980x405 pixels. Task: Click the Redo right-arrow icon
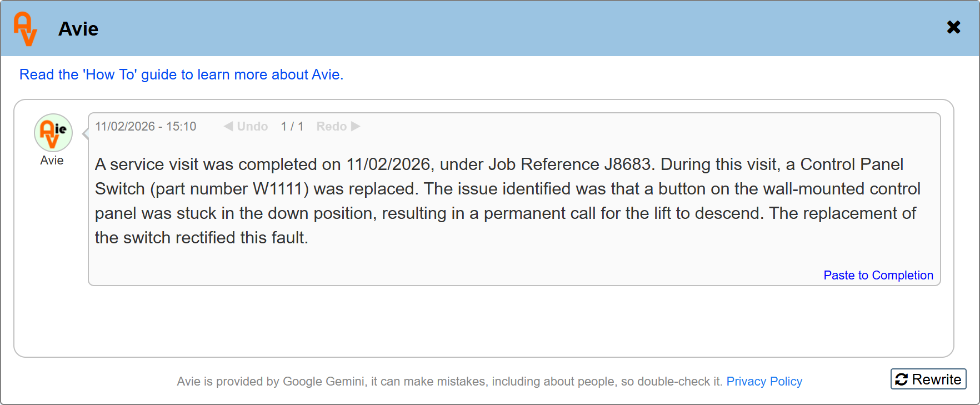click(356, 127)
